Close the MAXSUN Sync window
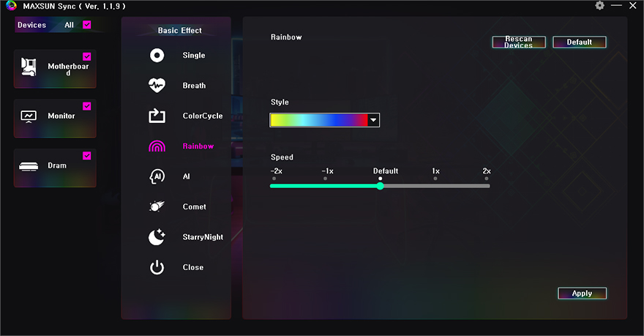The image size is (644, 336). (x=633, y=6)
